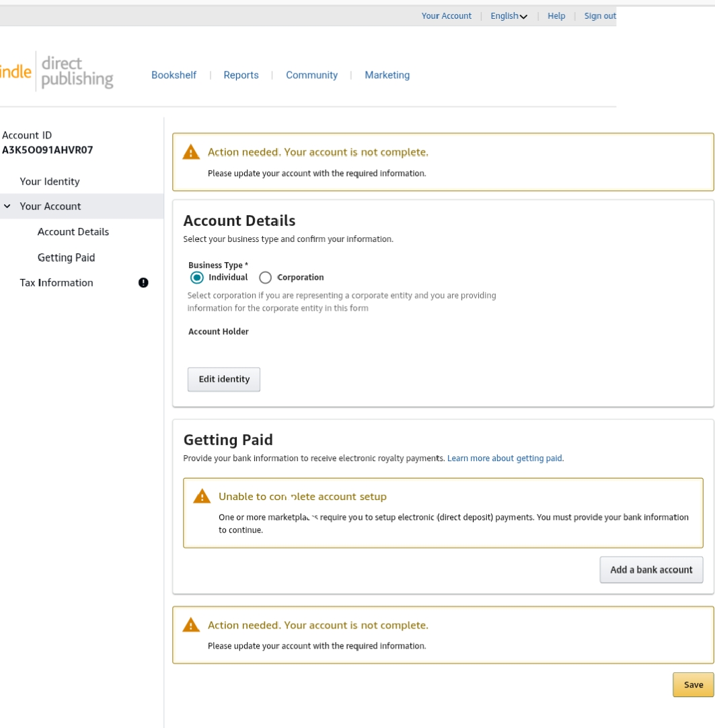Viewport: 715px width, 728px height.
Task: Open Learn more about getting paid link
Action: point(504,458)
